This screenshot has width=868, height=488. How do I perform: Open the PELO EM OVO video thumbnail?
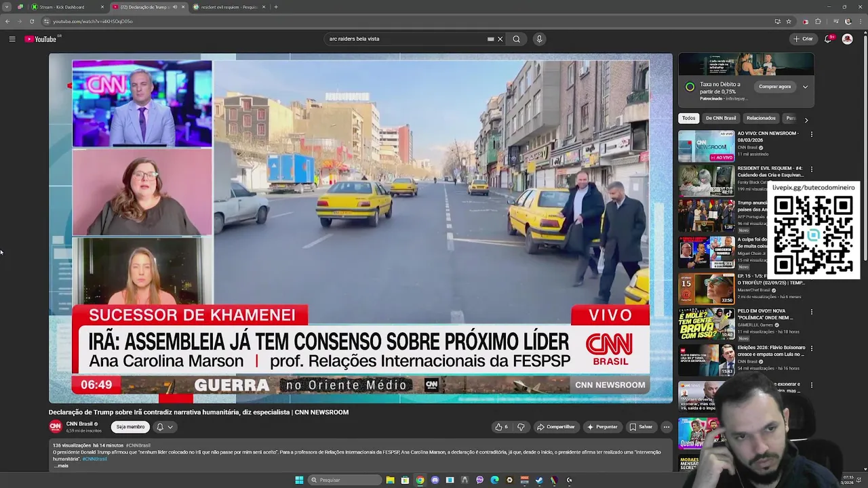[706, 325]
